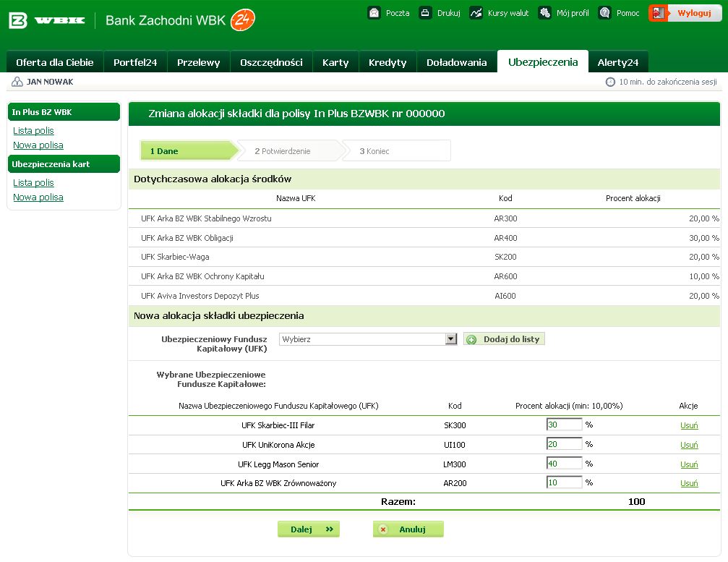Screen dimensions: 728x562
Task: Click the Razem total value 100
Action: tap(636, 502)
